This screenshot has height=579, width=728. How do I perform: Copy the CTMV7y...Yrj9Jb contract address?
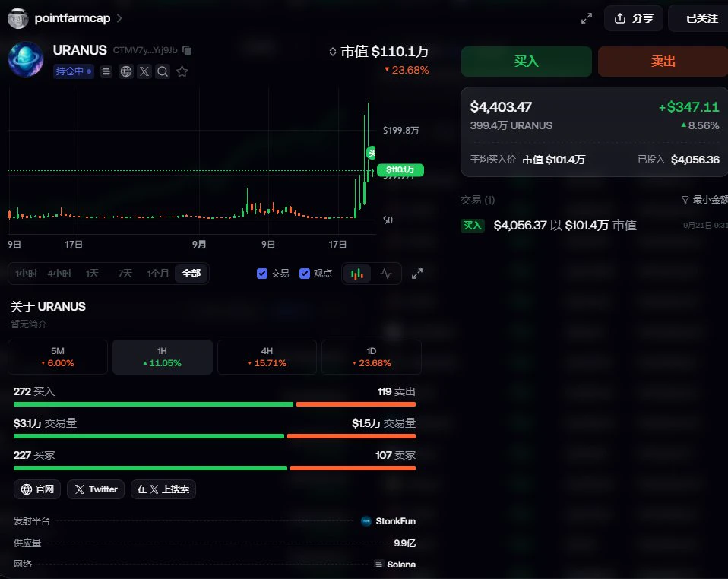(187, 49)
